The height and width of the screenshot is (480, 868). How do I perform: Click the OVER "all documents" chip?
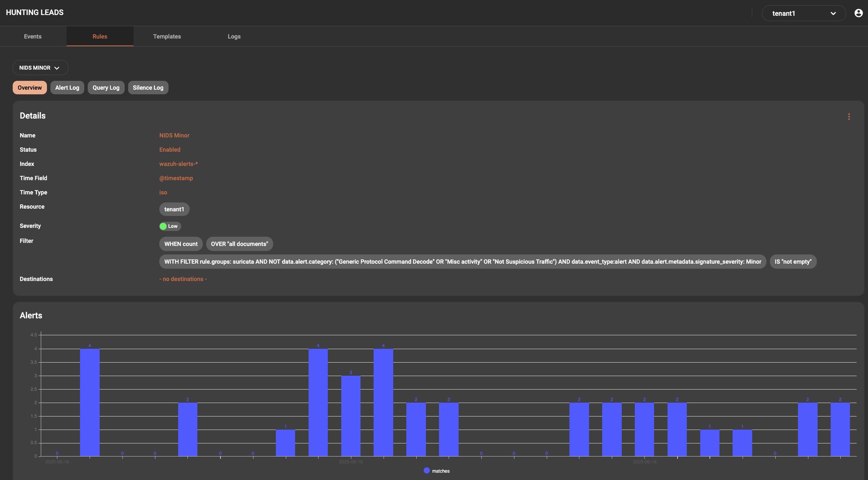(x=239, y=244)
